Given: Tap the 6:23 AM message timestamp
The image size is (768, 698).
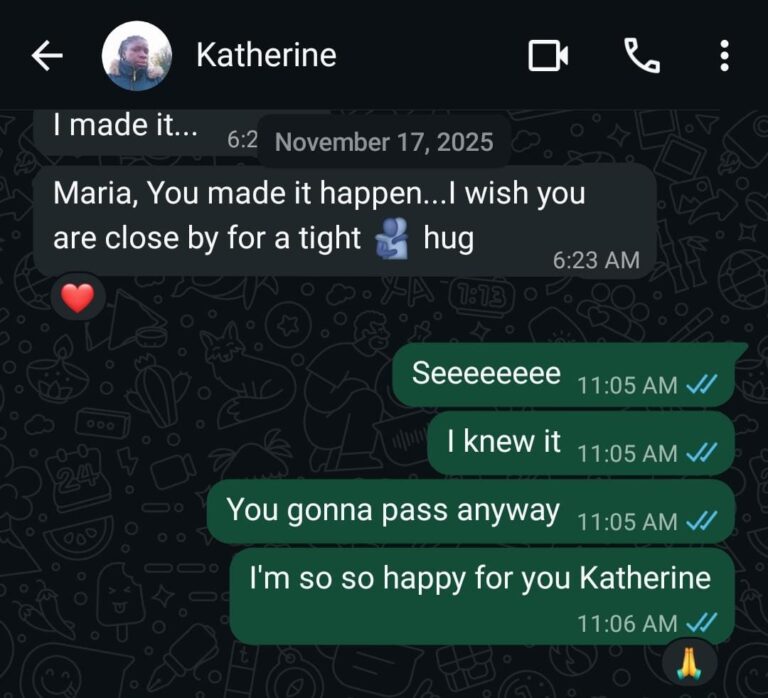Looking at the screenshot, I should (596, 260).
